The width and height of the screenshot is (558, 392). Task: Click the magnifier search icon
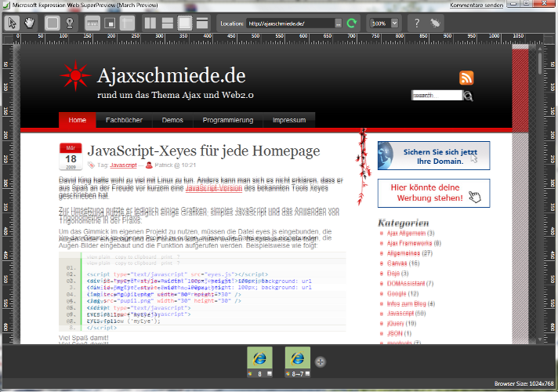pos(468,96)
